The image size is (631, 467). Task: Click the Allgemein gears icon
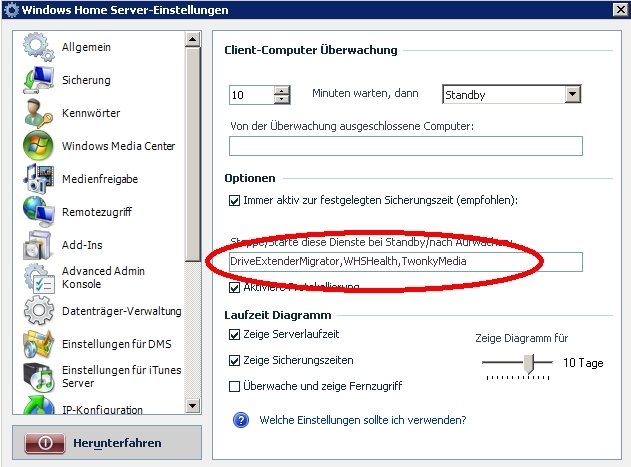(x=38, y=47)
